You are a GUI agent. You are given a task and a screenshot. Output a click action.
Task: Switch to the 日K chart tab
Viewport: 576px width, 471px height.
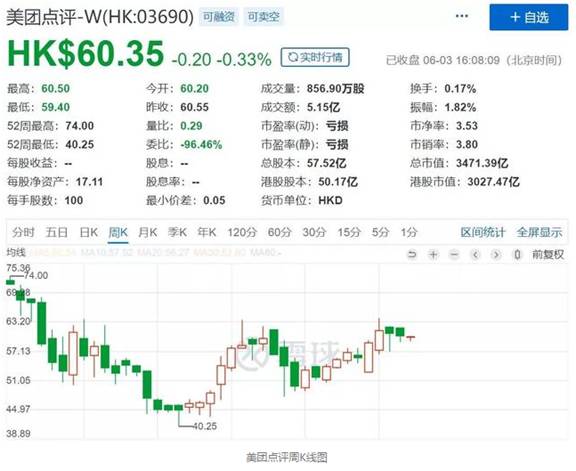pyautogui.click(x=89, y=232)
